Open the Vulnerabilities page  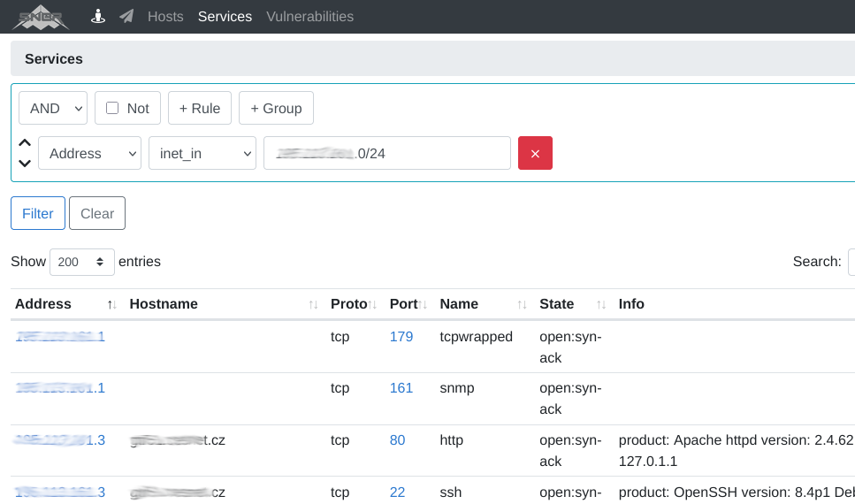pos(309,17)
